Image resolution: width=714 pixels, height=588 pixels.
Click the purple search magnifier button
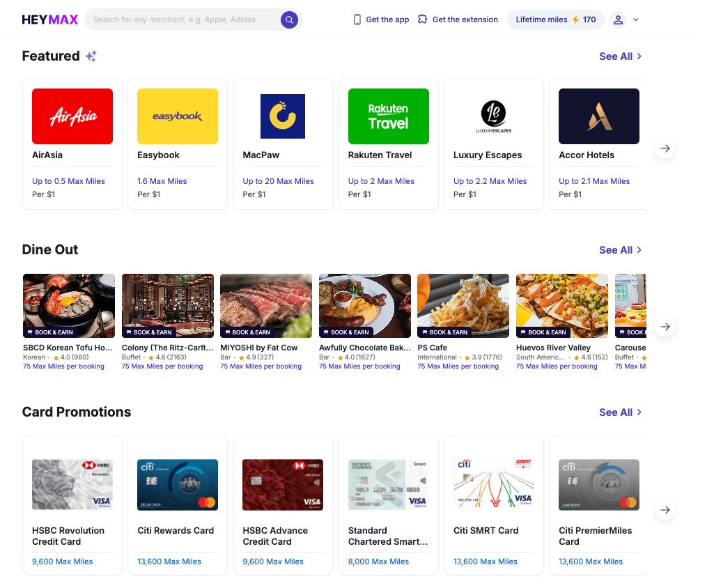click(289, 20)
